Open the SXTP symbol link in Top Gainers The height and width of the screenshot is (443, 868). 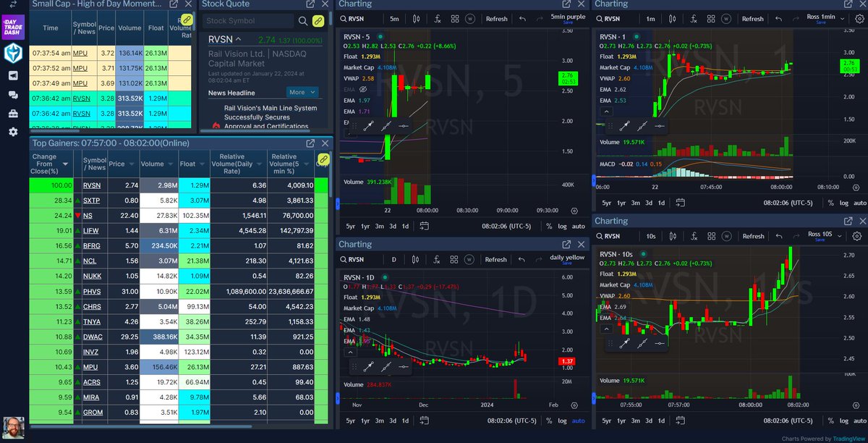click(x=90, y=200)
